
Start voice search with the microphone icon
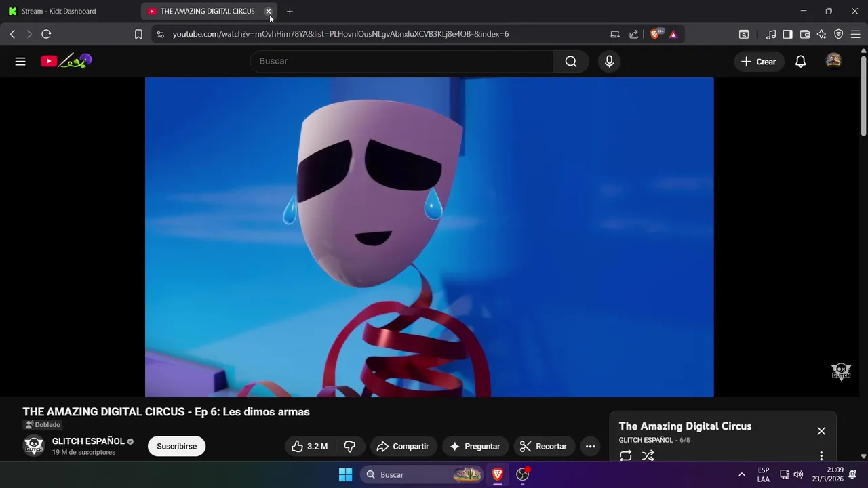point(609,61)
